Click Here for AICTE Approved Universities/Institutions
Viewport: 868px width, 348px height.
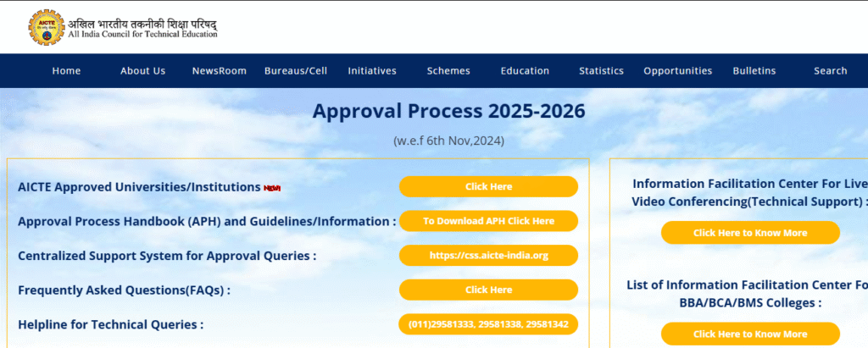[488, 186]
